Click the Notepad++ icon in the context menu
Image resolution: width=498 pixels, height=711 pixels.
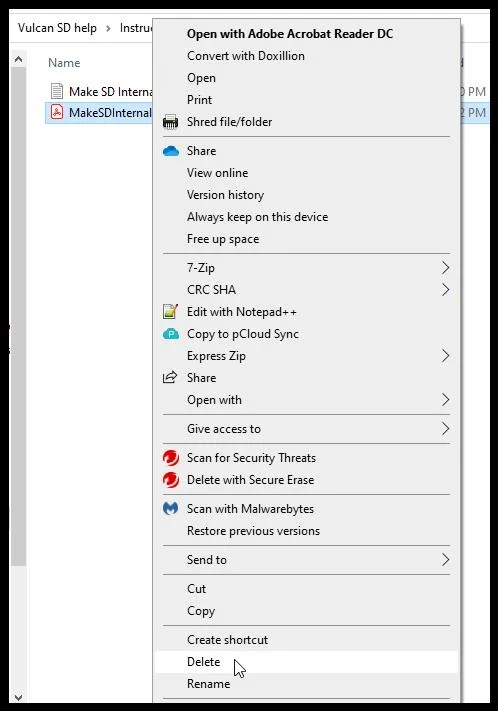[x=171, y=312]
